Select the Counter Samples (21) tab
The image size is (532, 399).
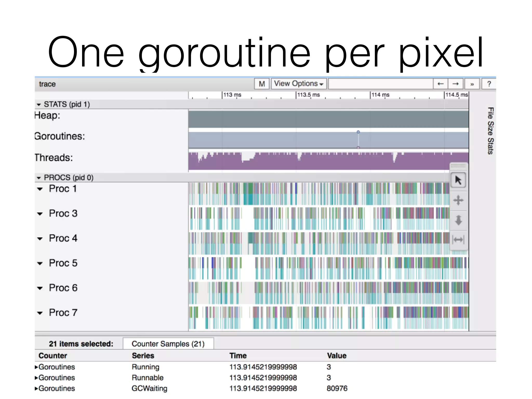point(168,344)
